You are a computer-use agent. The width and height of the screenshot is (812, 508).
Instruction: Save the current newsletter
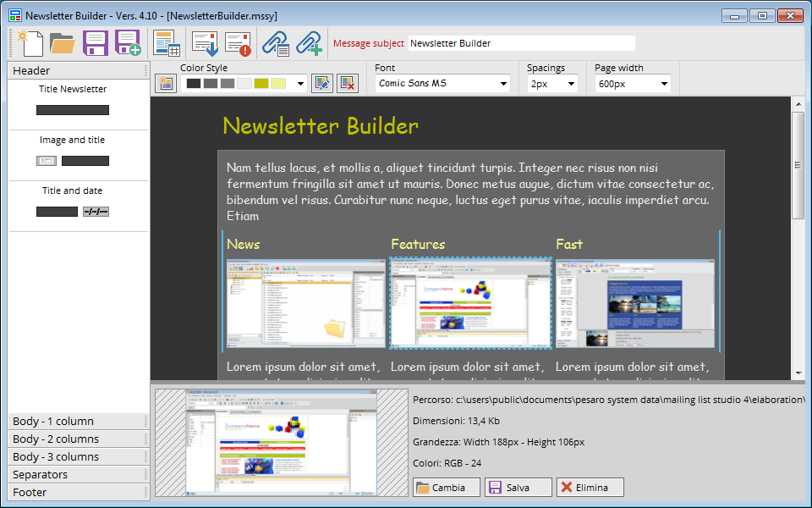(96, 43)
